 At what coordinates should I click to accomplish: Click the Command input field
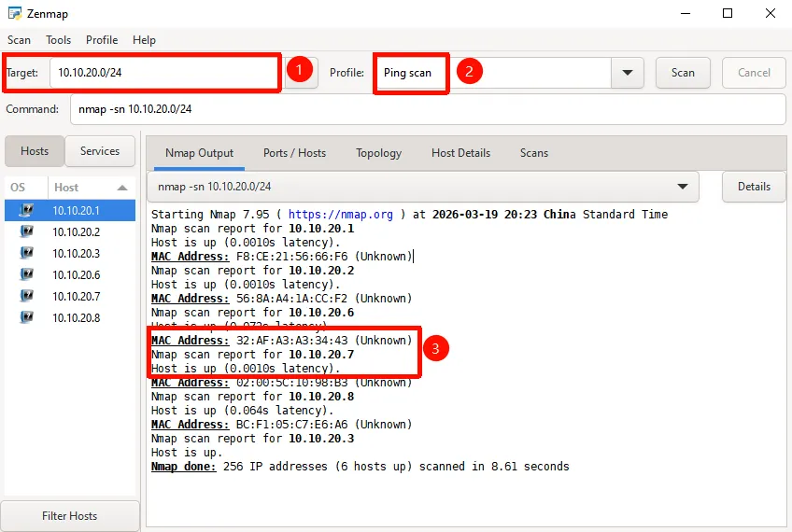[x=428, y=109]
